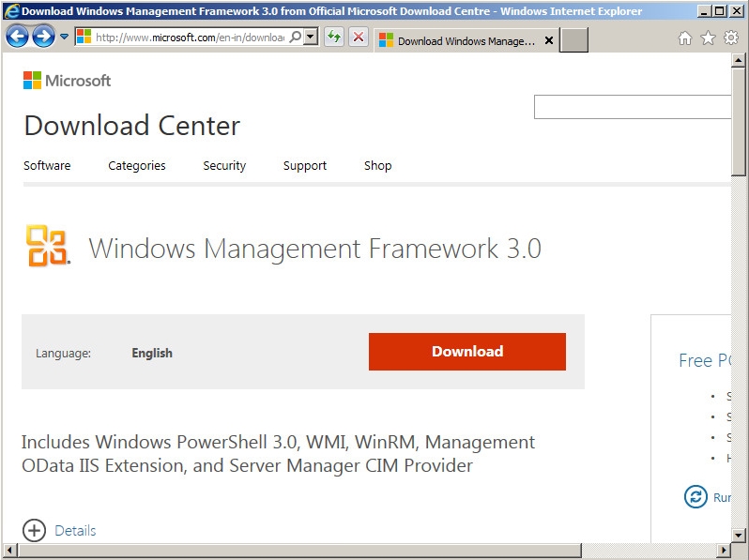Click the search magnifier in address bar

[296, 37]
